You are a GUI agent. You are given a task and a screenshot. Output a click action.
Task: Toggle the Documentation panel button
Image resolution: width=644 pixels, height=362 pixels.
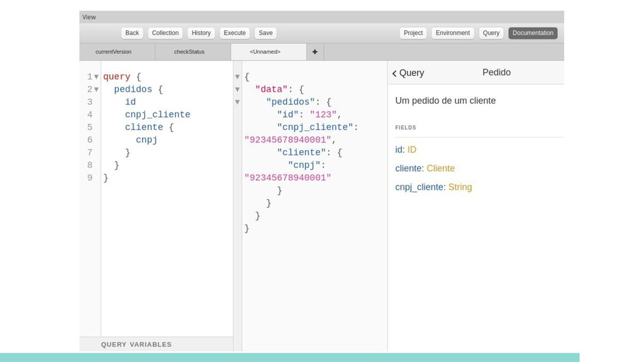(x=533, y=33)
